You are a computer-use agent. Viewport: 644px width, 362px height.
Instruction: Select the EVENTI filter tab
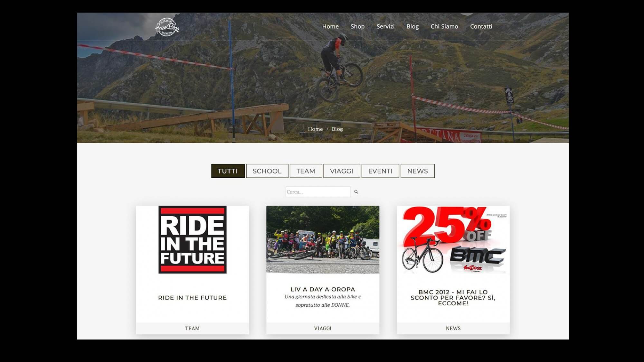(380, 171)
